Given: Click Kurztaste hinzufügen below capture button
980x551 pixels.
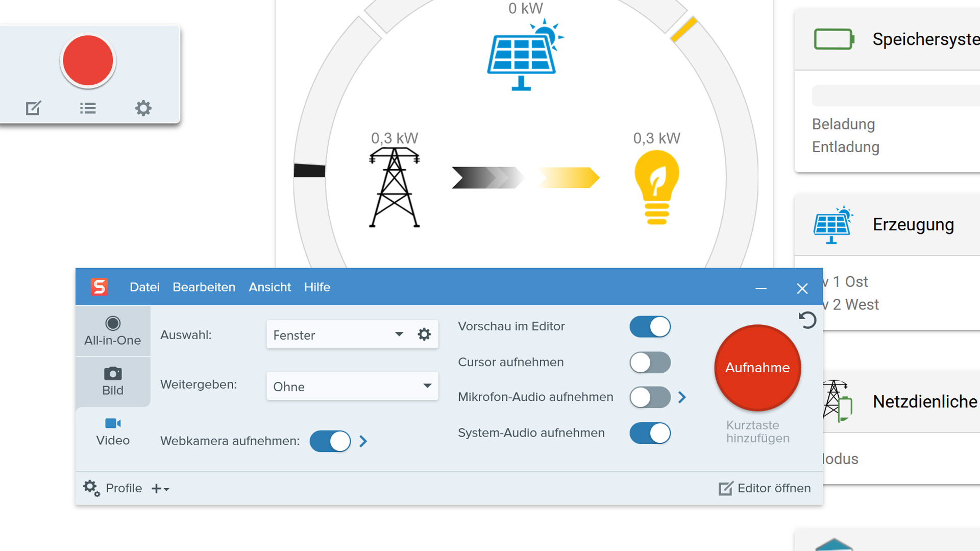Looking at the screenshot, I should tap(757, 432).
